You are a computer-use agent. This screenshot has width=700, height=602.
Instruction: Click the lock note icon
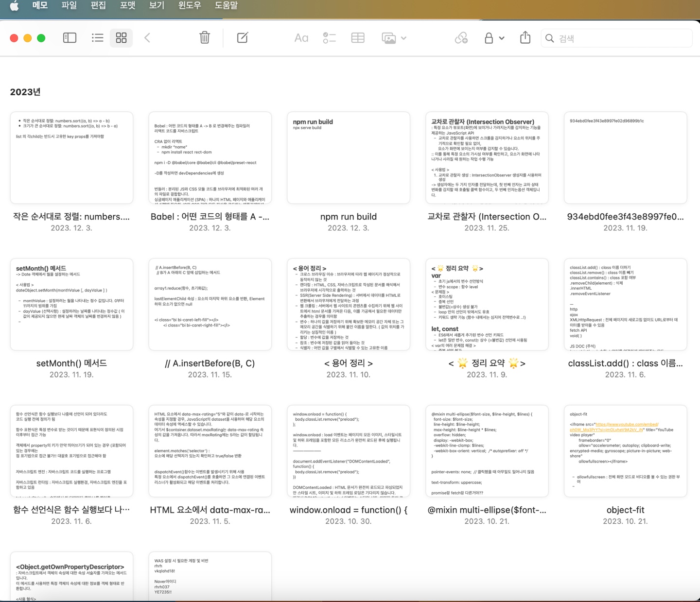pyautogui.click(x=489, y=38)
